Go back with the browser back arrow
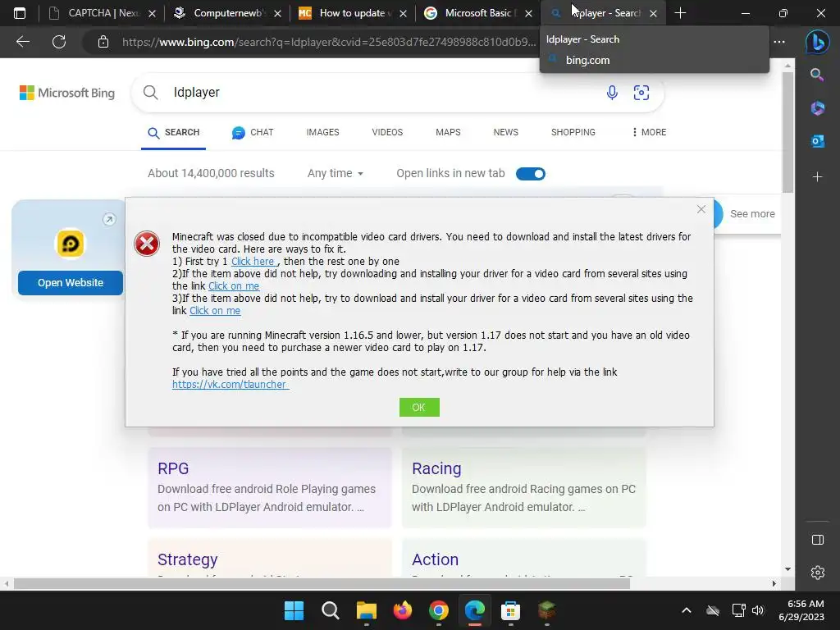Image resolution: width=840 pixels, height=630 pixels. coord(22,42)
